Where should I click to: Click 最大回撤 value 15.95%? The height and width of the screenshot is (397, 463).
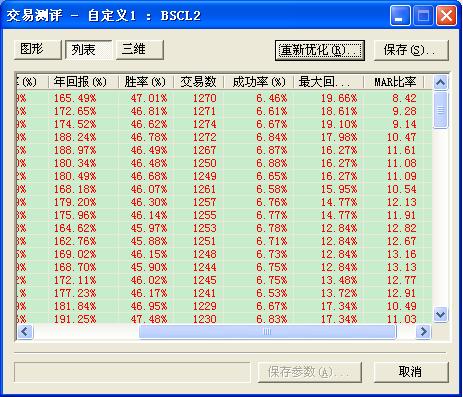tap(339, 189)
